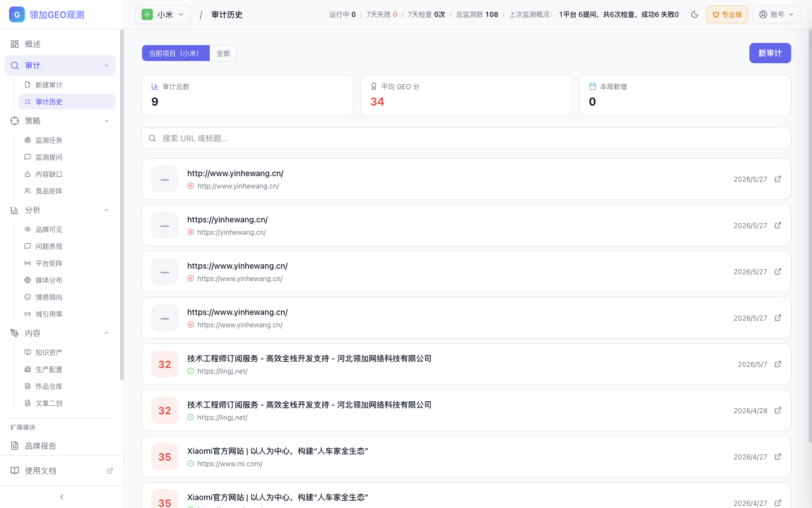Click the 竞品矩阵 people icon
This screenshot has width=812, height=508.
(x=28, y=191)
